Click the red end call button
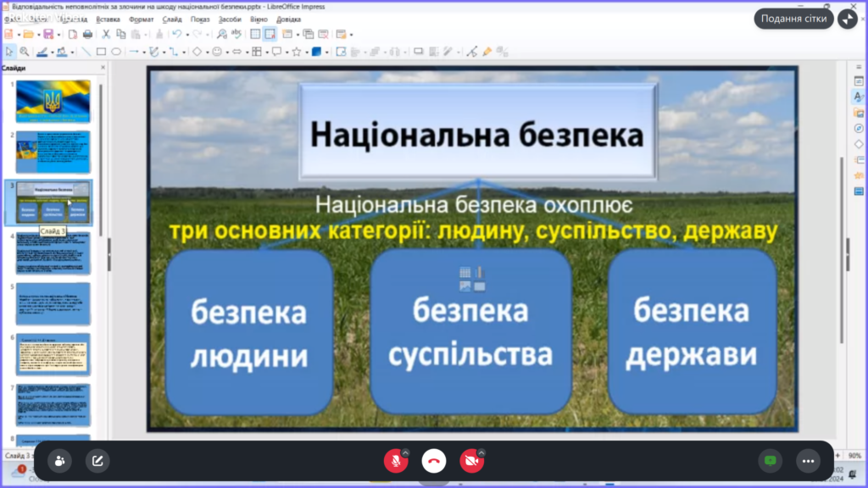 click(x=434, y=461)
